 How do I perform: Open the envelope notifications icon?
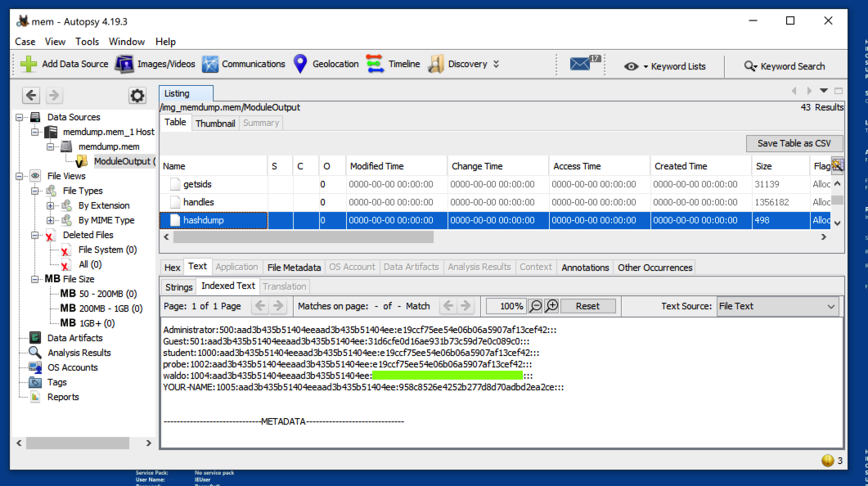pos(579,64)
